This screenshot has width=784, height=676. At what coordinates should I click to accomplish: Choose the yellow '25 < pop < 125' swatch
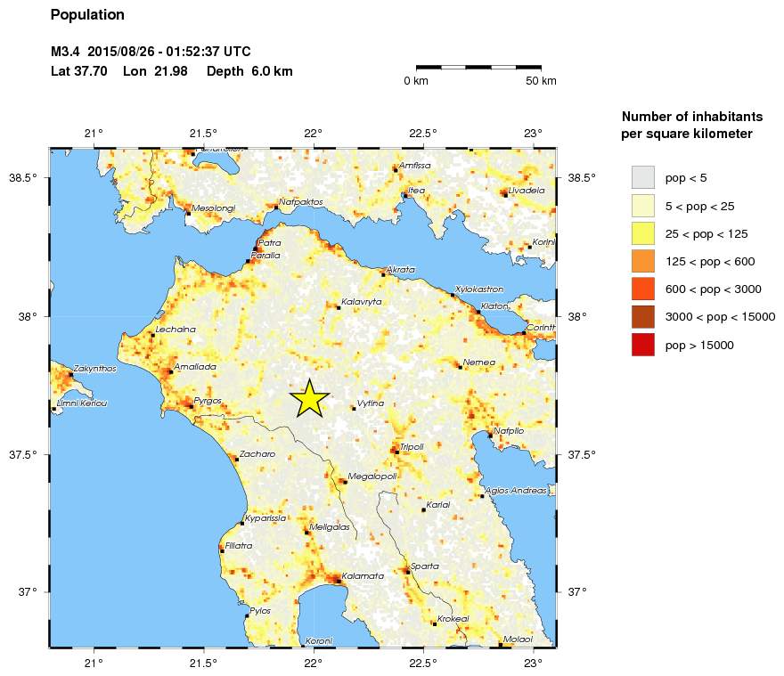click(643, 233)
